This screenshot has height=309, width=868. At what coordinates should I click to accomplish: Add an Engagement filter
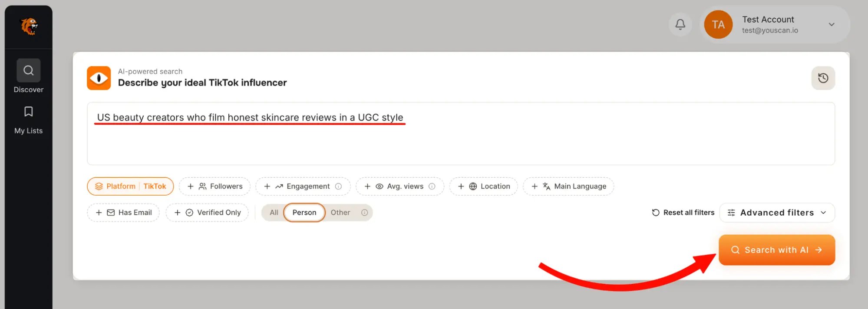click(303, 186)
